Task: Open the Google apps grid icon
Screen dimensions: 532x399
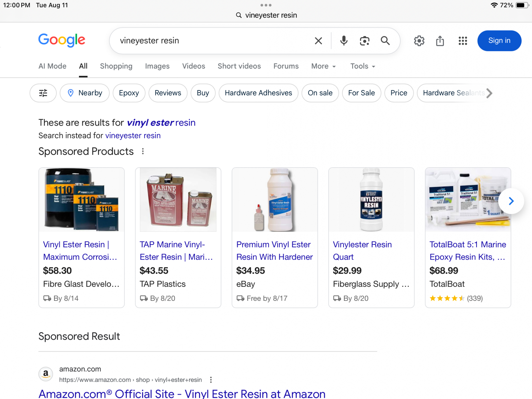Action: pyautogui.click(x=463, y=41)
